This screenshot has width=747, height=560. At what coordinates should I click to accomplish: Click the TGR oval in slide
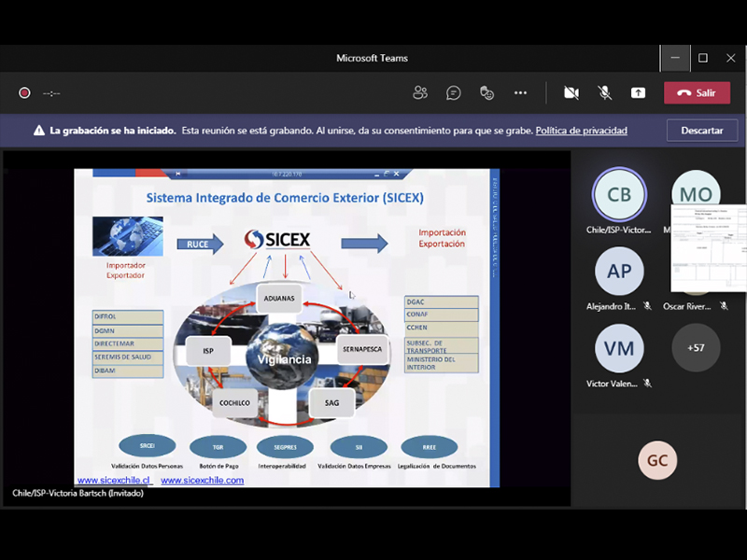click(x=218, y=447)
